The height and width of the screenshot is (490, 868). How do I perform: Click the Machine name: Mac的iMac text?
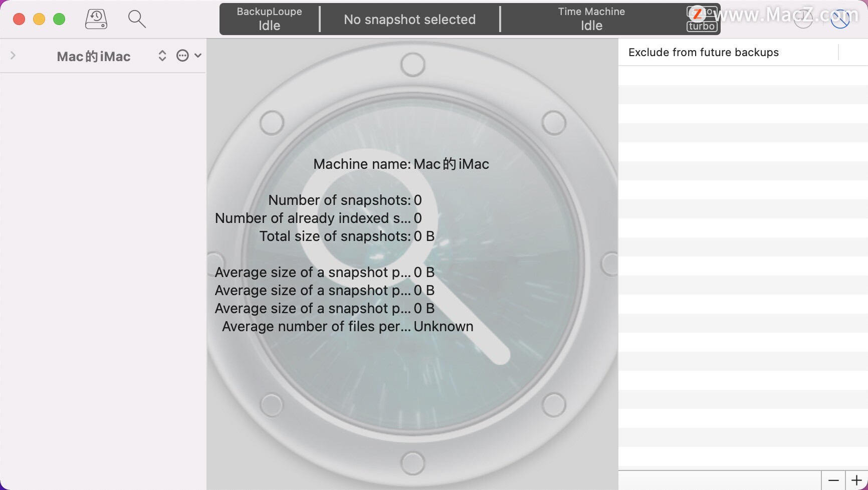[401, 164]
